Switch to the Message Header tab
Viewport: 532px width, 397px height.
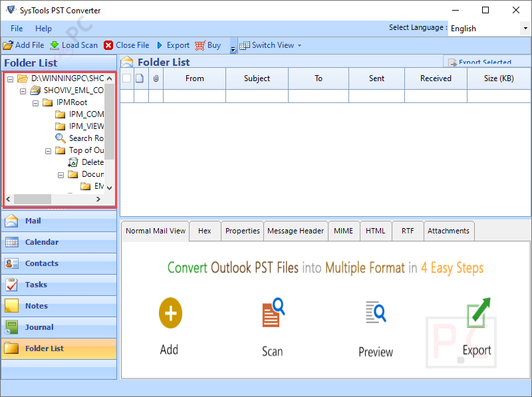pyautogui.click(x=295, y=231)
